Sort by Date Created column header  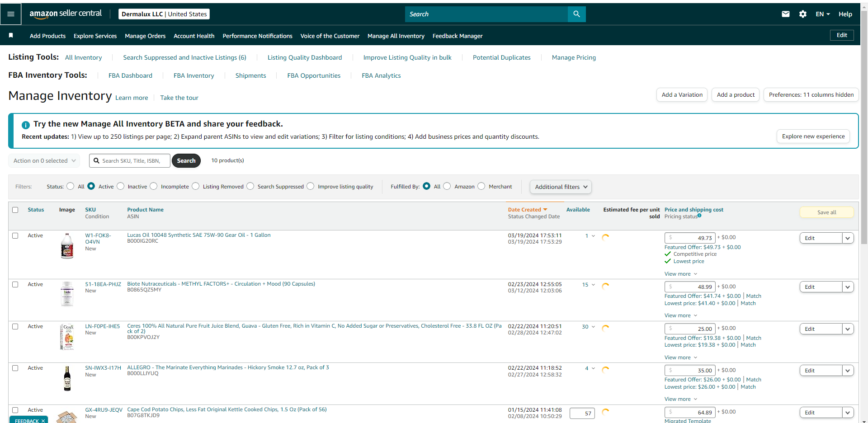point(528,210)
